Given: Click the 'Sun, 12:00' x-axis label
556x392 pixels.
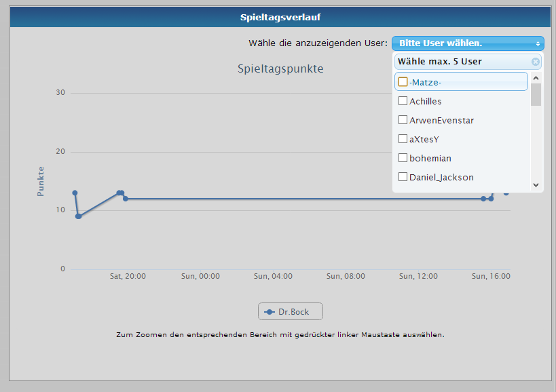Looking at the screenshot, I should pyautogui.click(x=418, y=276).
